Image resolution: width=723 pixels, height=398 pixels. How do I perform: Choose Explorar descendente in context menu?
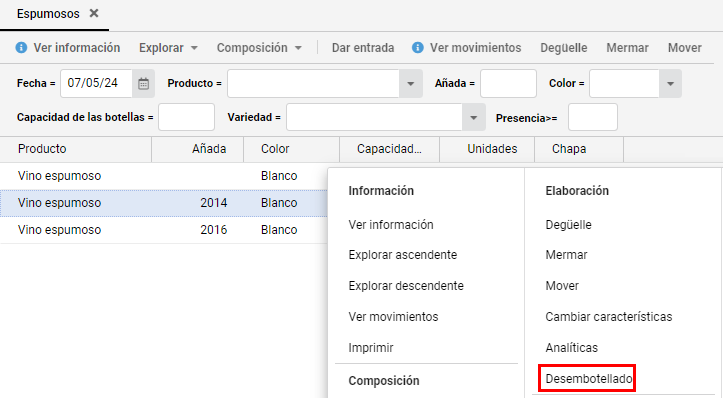(406, 285)
